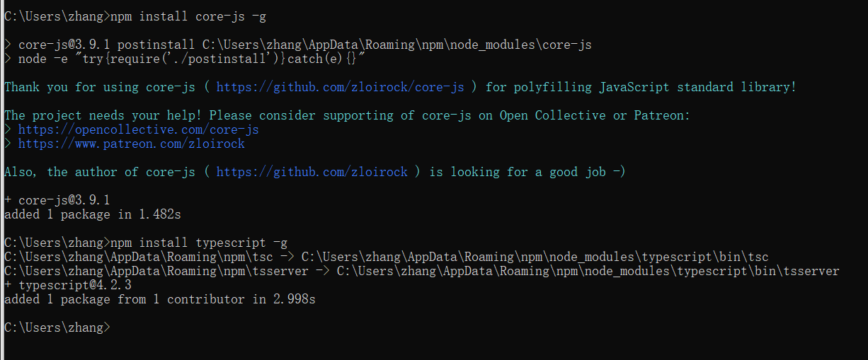
Task: Click the "core-js@3.9.1 postinstall" text
Action: click(x=96, y=45)
